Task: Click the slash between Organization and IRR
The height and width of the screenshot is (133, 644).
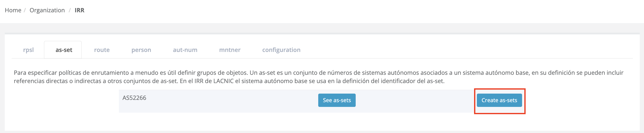Action: tap(70, 10)
